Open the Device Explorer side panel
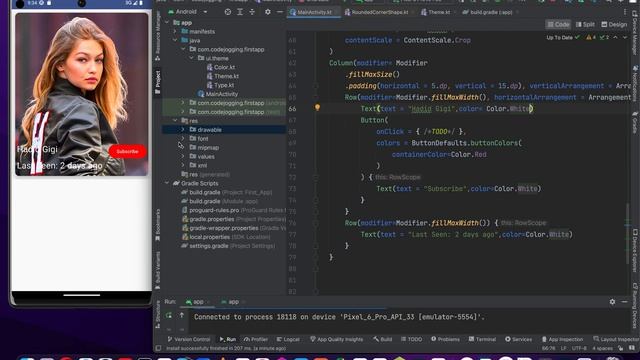Screen dimensions: 640x360 [635, 251]
